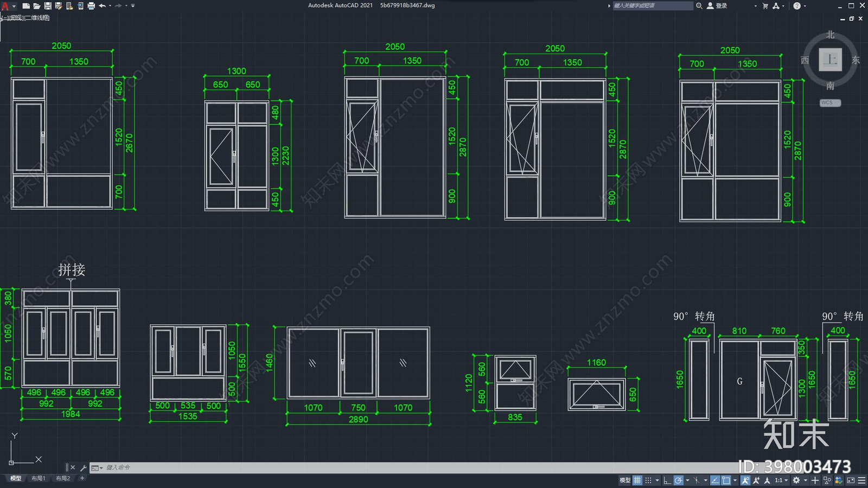The image size is (868, 488).
Task: Open the WCS coordinate system dropdown
Action: point(831,102)
